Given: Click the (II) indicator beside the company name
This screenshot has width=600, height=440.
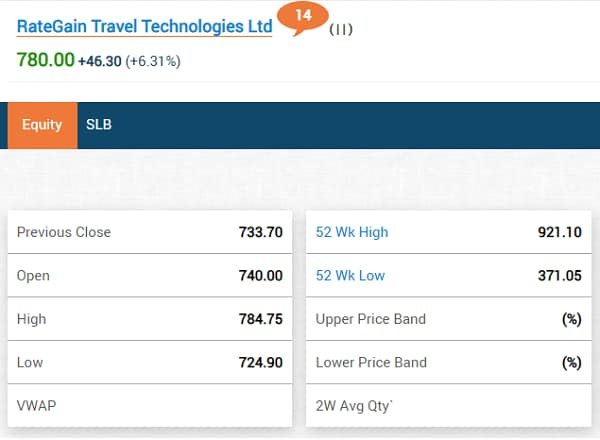Looking at the screenshot, I should [x=341, y=29].
